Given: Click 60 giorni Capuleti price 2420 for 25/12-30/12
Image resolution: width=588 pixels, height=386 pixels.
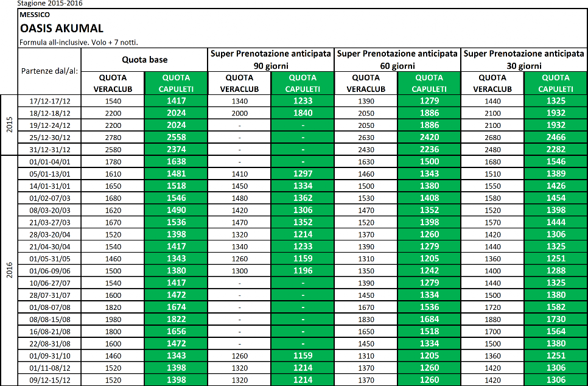Looking at the screenshot, I should (x=429, y=138).
